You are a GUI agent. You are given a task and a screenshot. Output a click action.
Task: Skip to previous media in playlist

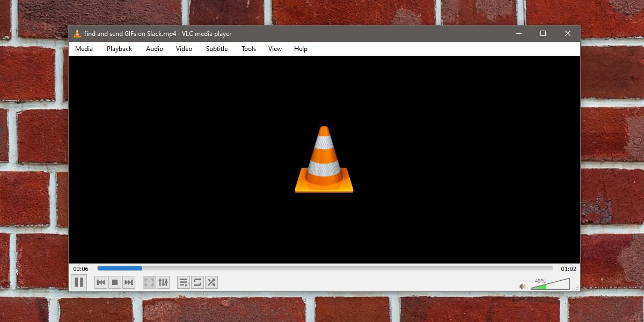point(101,282)
